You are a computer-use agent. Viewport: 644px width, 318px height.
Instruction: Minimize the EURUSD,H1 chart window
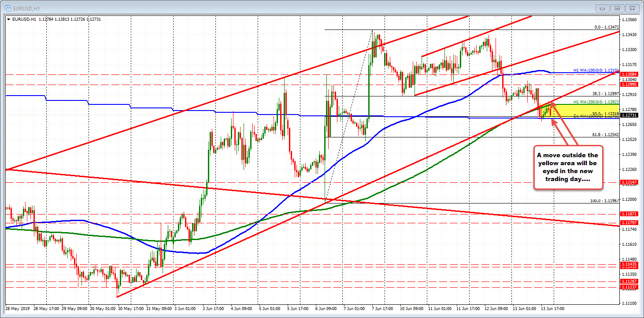[602, 8]
